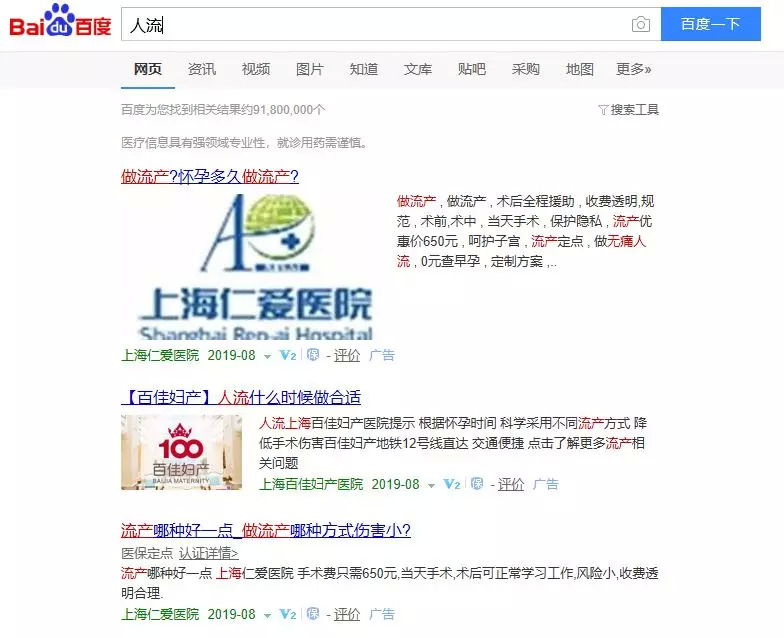Screen dimensions: 784x638
Task: Expand dropdown arrow after 上海百佳妇产医院 2019-08
Action: 432,486
